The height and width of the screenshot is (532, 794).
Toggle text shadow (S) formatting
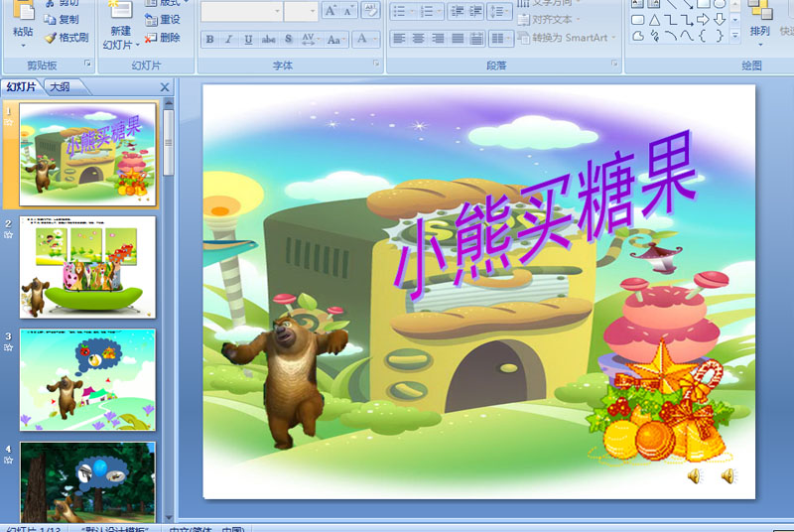coord(288,39)
